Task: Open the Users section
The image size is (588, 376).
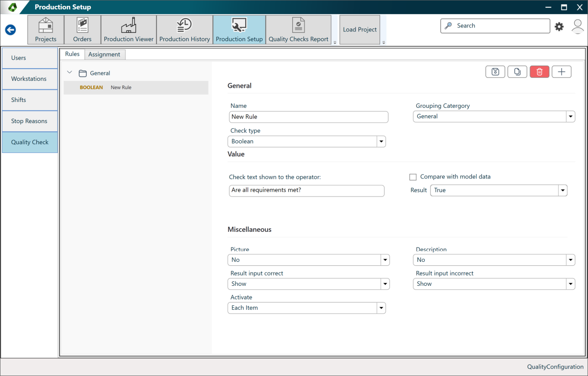Action: (29, 58)
